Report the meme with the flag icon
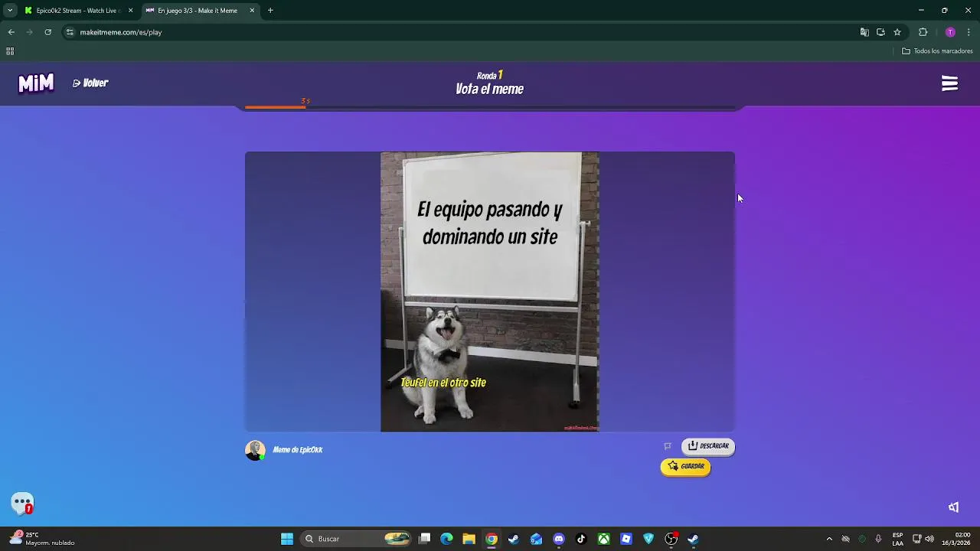The image size is (980, 551). pyautogui.click(x=668, y=446)
